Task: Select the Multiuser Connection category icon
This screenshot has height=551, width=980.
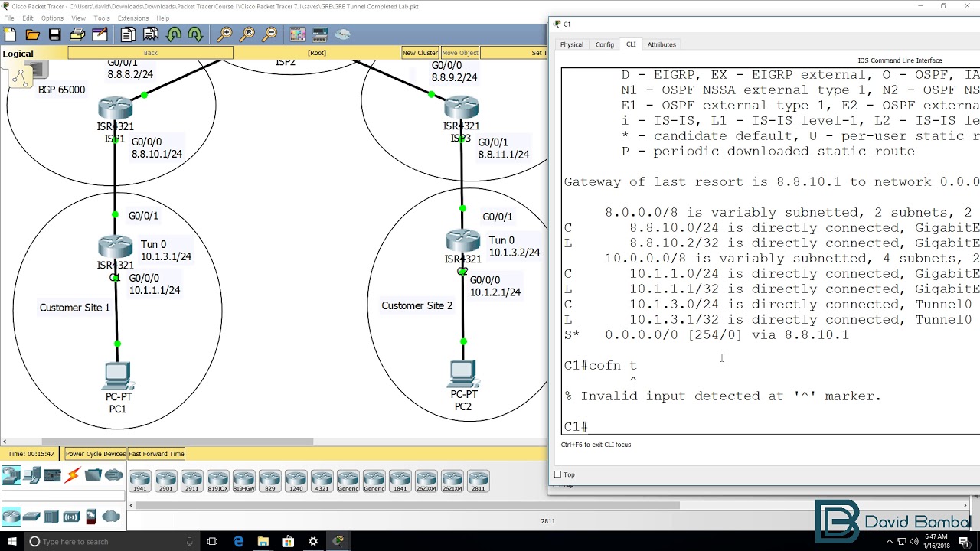Action: coord(113,476)
